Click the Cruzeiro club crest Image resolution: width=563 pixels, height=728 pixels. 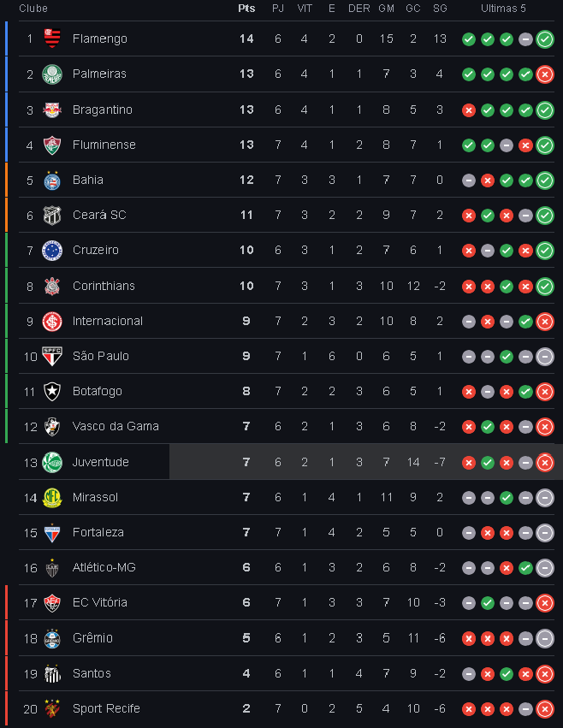[x=52, y=251]
